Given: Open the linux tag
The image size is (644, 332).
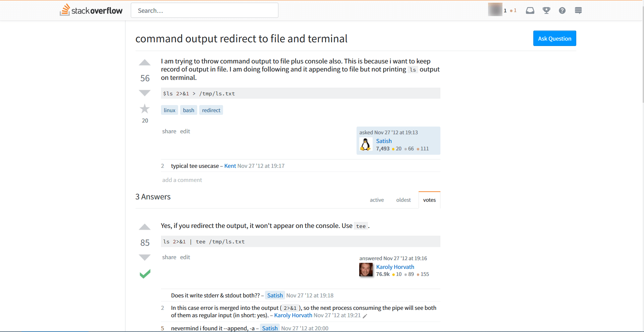Looking at the screenshot, I should [169, 110].
